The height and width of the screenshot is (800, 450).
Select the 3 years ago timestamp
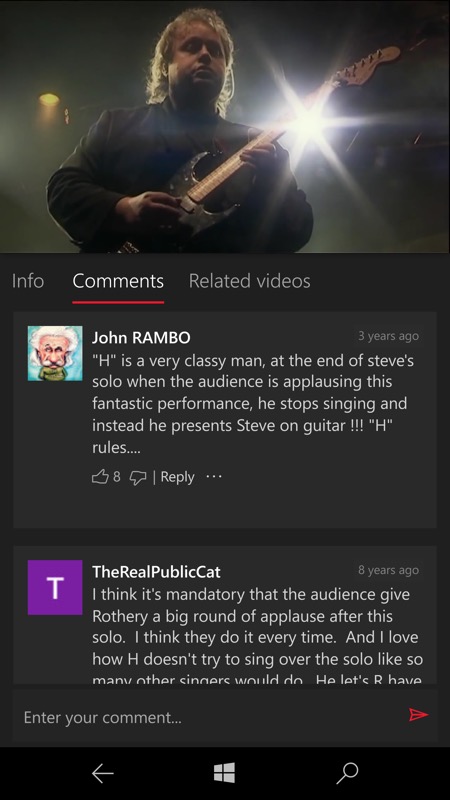(x=388, y=336)
